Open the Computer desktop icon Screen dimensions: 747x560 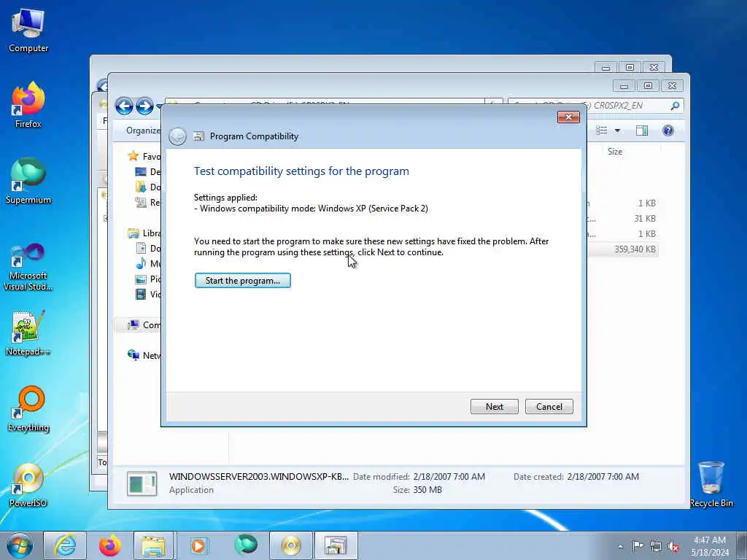coord(28,31)
